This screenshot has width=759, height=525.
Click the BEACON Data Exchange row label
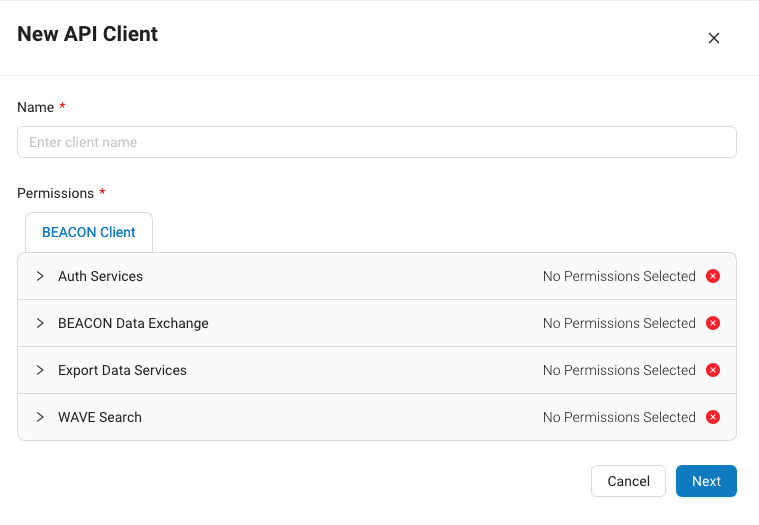[x=133, y=323]
